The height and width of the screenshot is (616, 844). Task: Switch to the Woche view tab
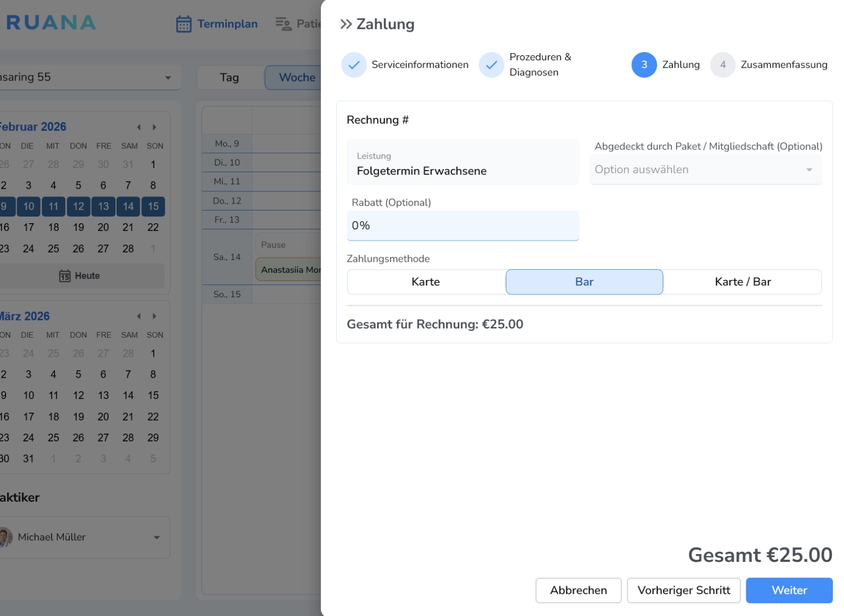[x=297, y=77]
